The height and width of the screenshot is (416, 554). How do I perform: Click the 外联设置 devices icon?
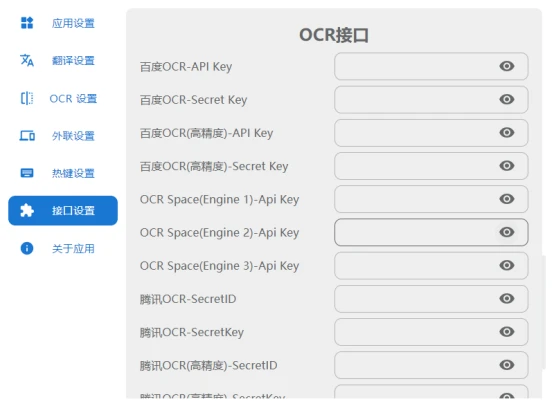click(27, 136)
